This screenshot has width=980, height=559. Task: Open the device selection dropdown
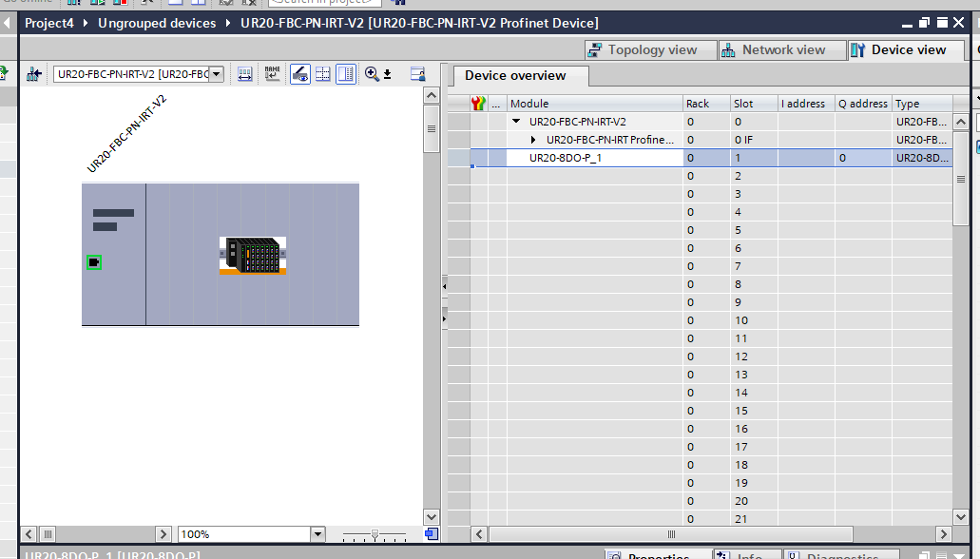pos(217,74)
